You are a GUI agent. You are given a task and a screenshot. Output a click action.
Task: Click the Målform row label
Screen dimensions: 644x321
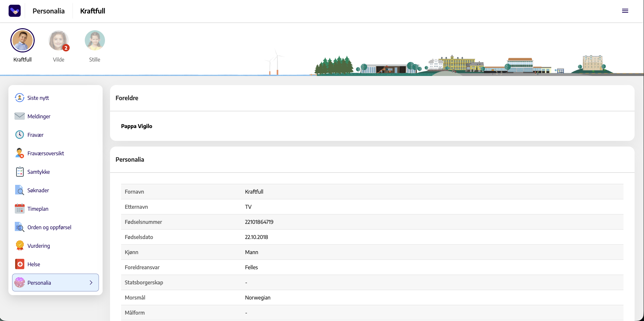click(135, 313)
